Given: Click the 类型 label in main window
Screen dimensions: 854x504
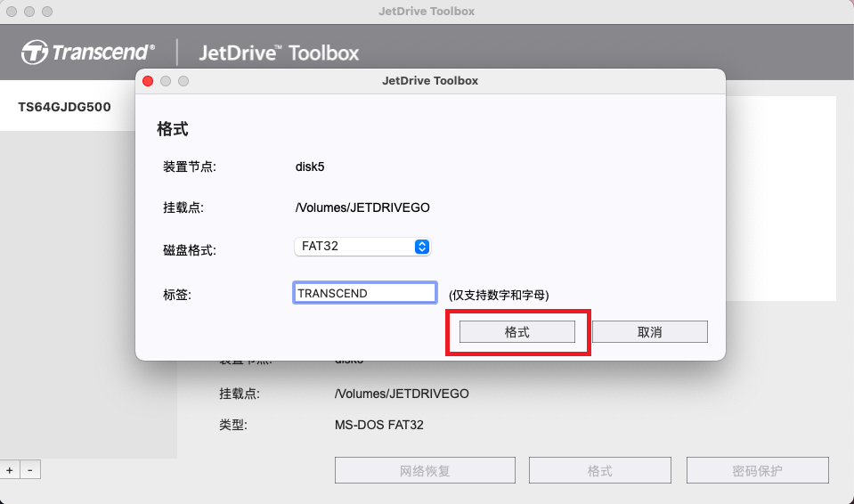Looking at the screenshot, I should (x=233, y=425).
